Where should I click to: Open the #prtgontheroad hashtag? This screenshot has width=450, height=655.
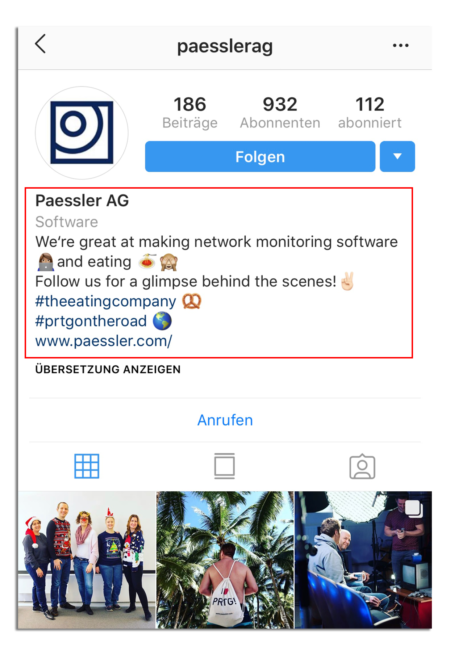pos(91,321)
